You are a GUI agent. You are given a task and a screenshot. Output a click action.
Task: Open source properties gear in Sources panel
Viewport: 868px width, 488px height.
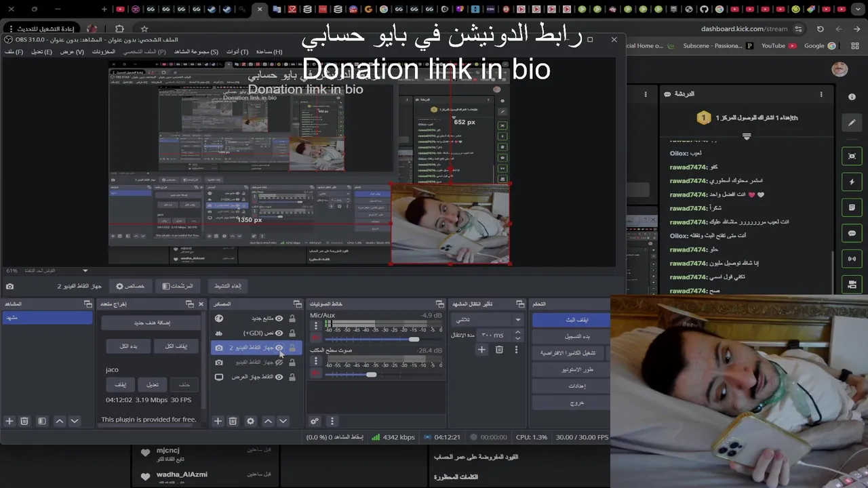click(x=250, y=421)
